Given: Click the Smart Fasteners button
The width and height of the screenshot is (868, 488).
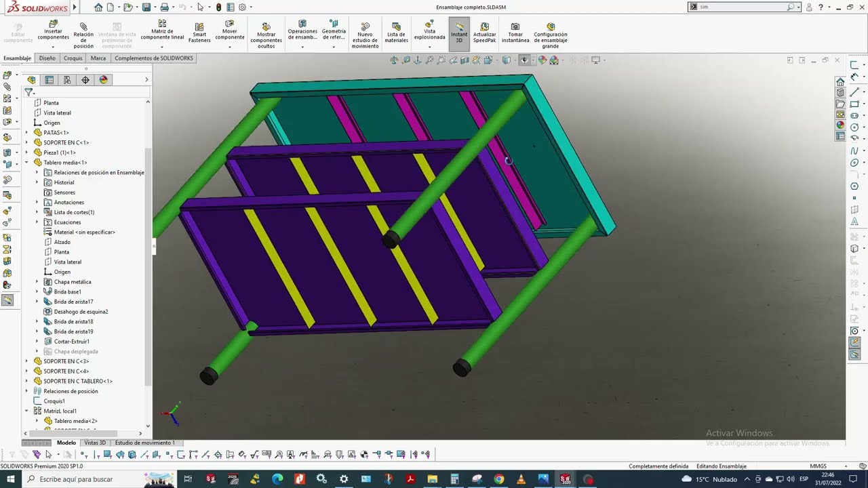Looking at the screenshot, I should pos(199,33).
